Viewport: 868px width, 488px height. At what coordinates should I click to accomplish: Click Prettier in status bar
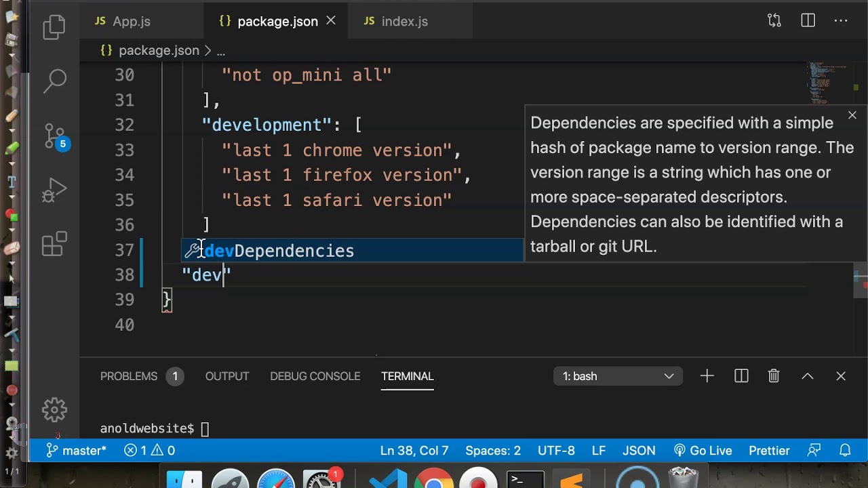[769, 451]
